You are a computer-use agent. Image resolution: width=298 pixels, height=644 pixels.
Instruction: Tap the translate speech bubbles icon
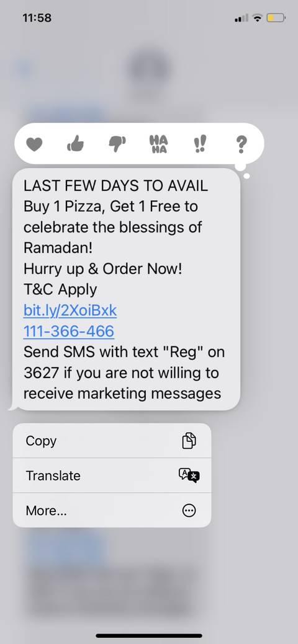(x=189, y=475)
